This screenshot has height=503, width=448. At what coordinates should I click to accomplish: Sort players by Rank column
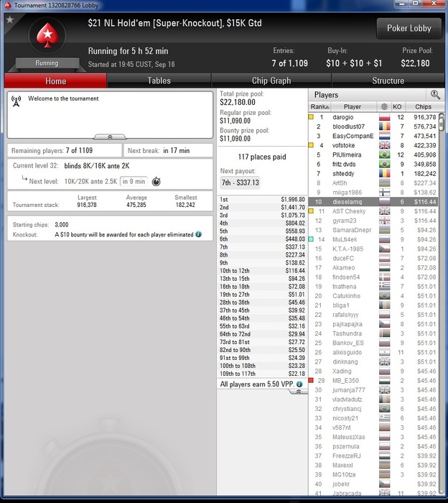click(x=319, y=106)
